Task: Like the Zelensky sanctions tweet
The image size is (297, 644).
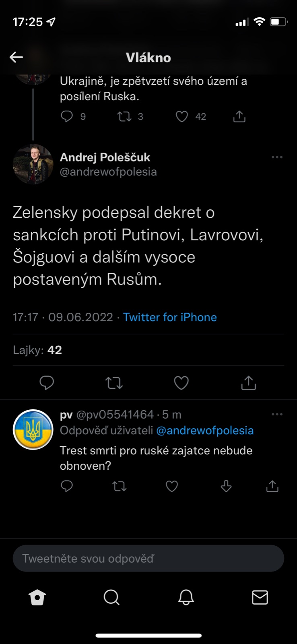Action: [x=181, y=382]
